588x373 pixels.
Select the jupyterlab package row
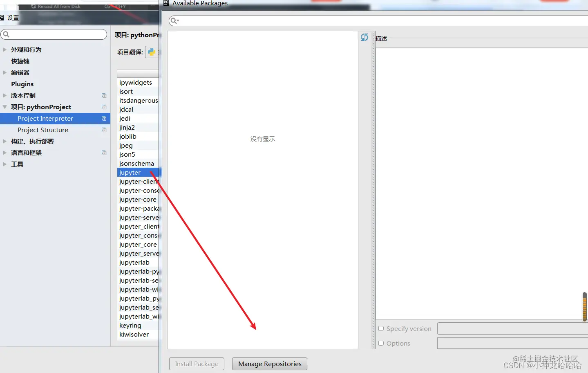coord(138,262)
